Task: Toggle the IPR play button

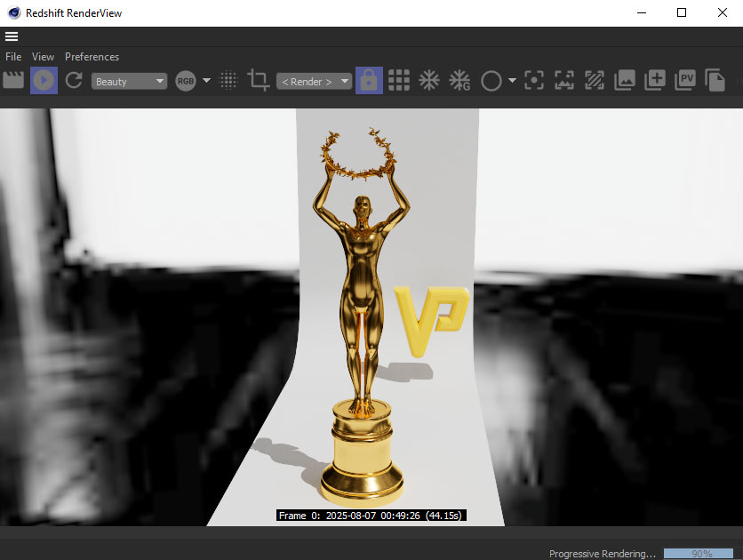Action: click(44, 81)
